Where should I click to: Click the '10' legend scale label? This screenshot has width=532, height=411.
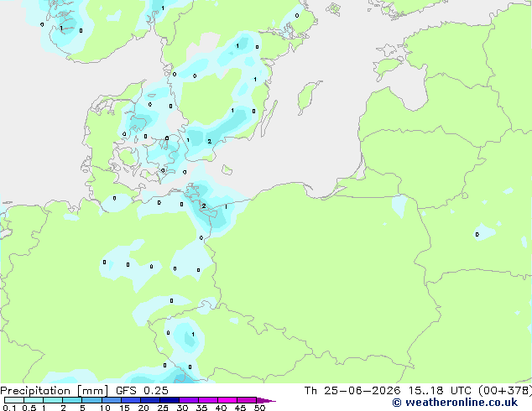point(105,408)
